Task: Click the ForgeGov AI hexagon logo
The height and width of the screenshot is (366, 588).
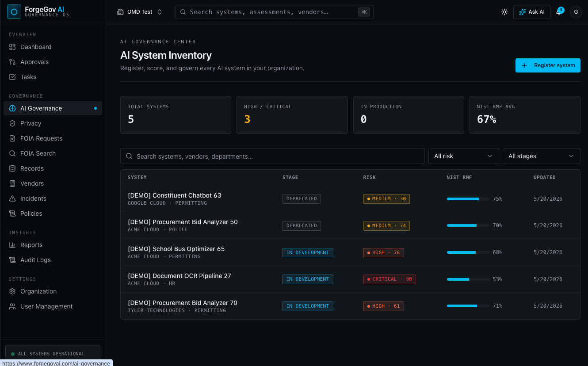Action: pyautogui.click(x=14, y=11)
